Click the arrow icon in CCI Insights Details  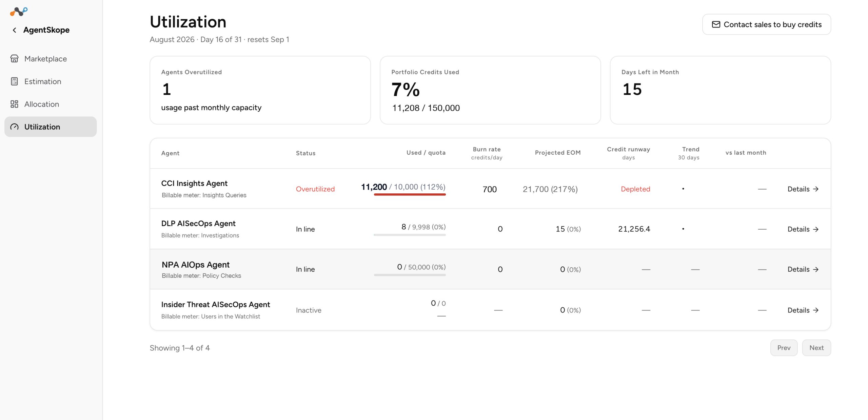816,189
